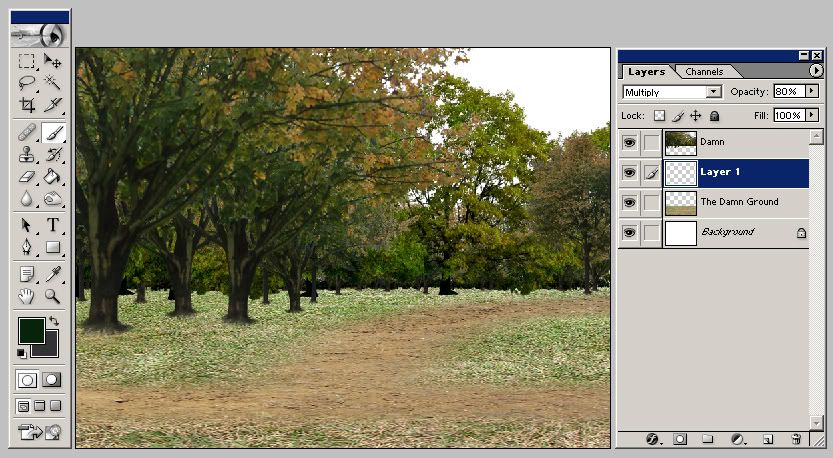
Task: Click the foreground color swatch
Action: [31, 330]
